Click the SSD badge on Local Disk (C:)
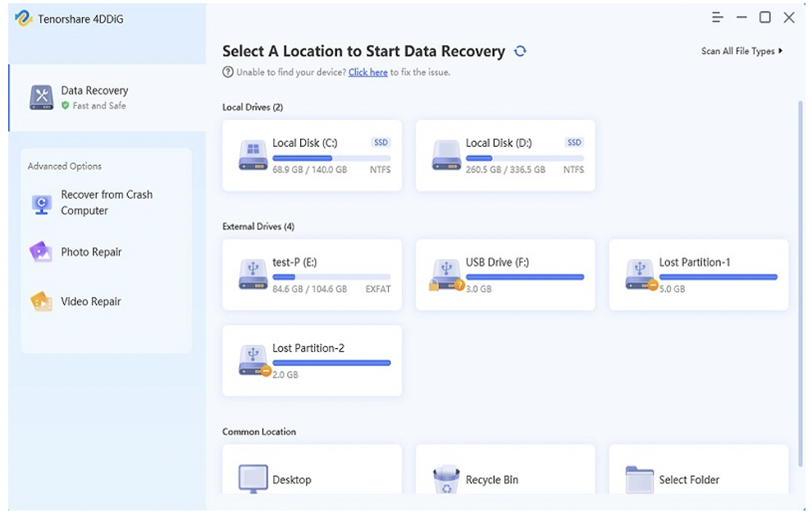The image size is (812, 522). coord(381,143)
